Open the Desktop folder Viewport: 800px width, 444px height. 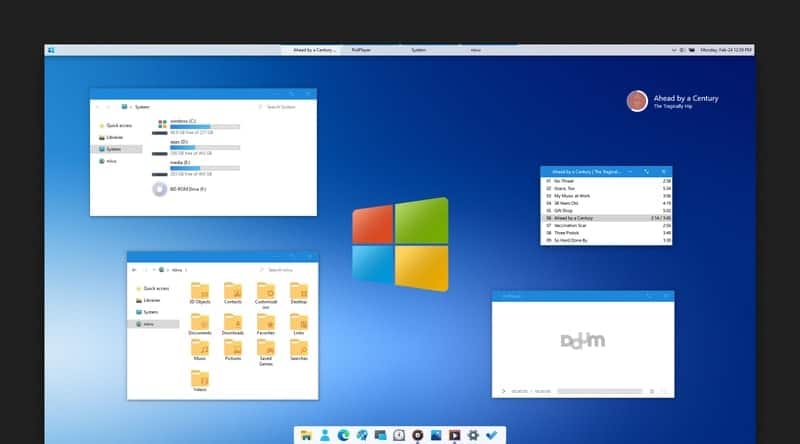[x=299, y=293]
